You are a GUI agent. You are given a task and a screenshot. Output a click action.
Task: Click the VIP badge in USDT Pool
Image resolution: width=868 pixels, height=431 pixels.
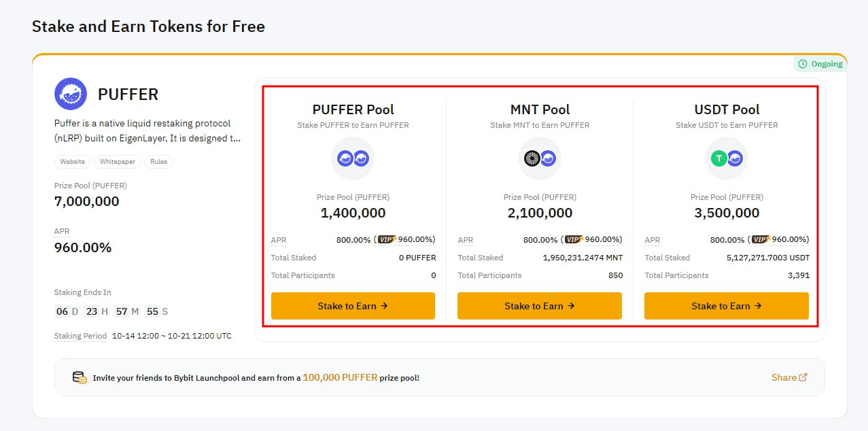(761, 239)
